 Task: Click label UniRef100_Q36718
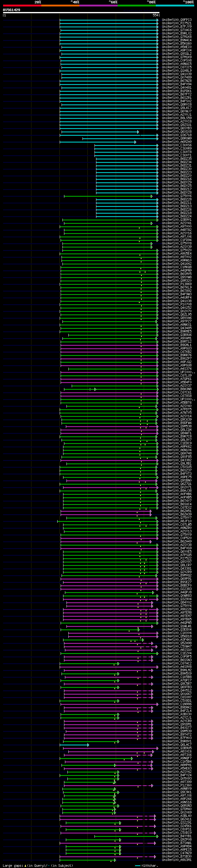177,135
